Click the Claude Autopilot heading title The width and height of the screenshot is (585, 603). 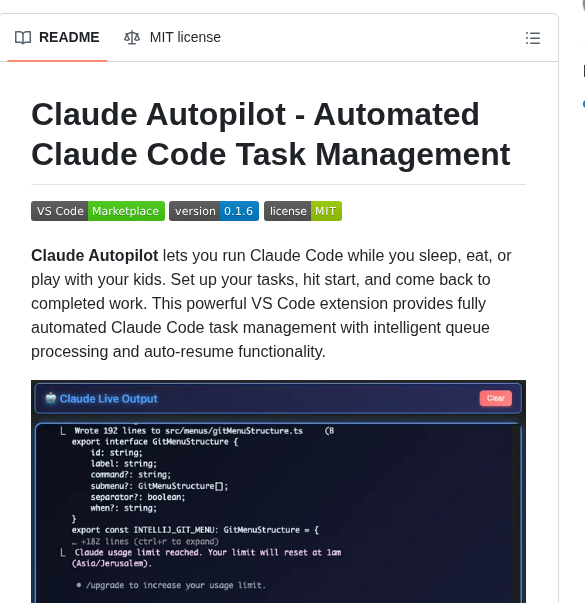pos(270,134)
